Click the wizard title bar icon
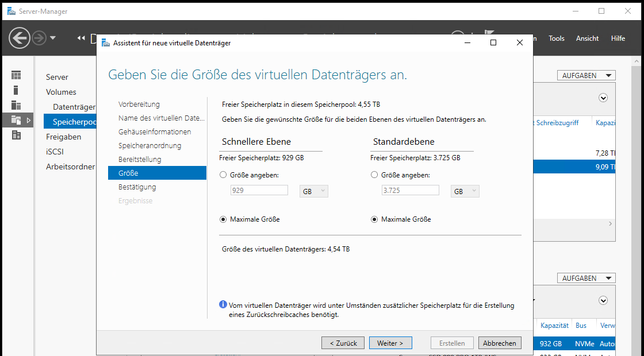This screenshot has width=644, height=356. click(x=106, y=42)
